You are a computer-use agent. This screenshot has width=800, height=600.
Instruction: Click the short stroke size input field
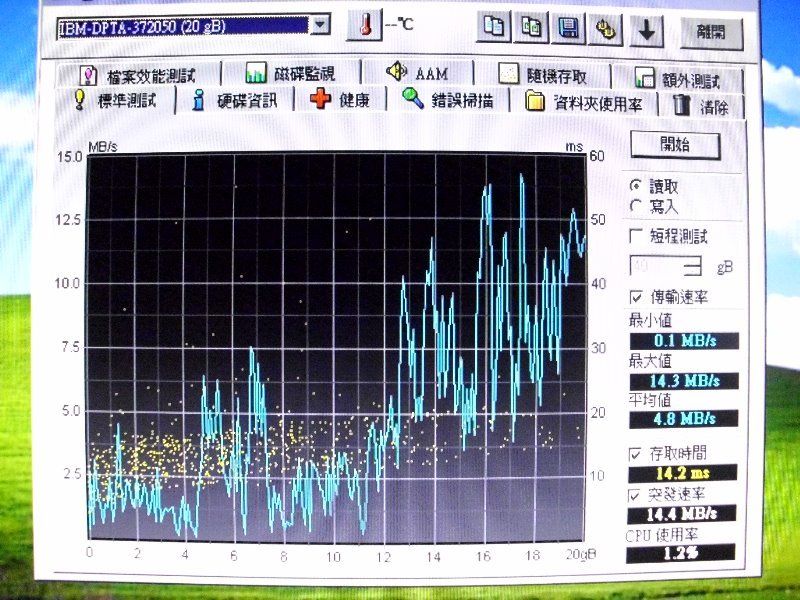click(x=657, y=266)
